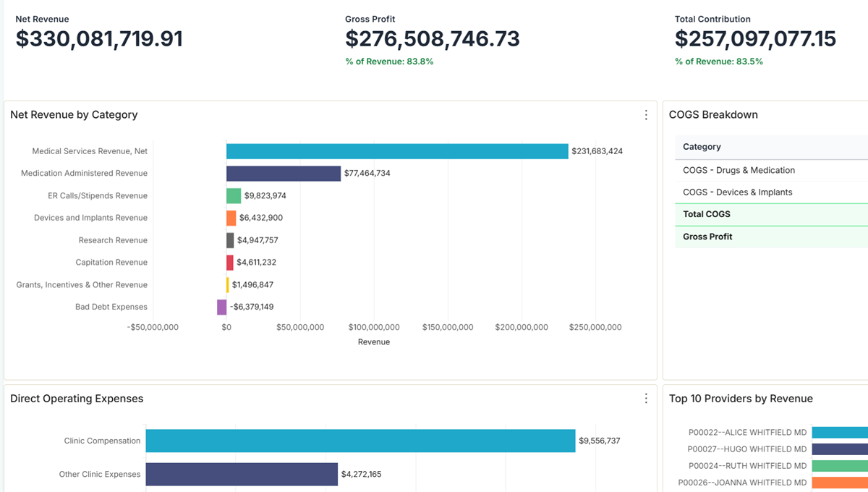The height and width of the screenshot is (492, 868).
Task: Click the Medical Services Revenue, Net axis label
Action: tap(90, 151)
